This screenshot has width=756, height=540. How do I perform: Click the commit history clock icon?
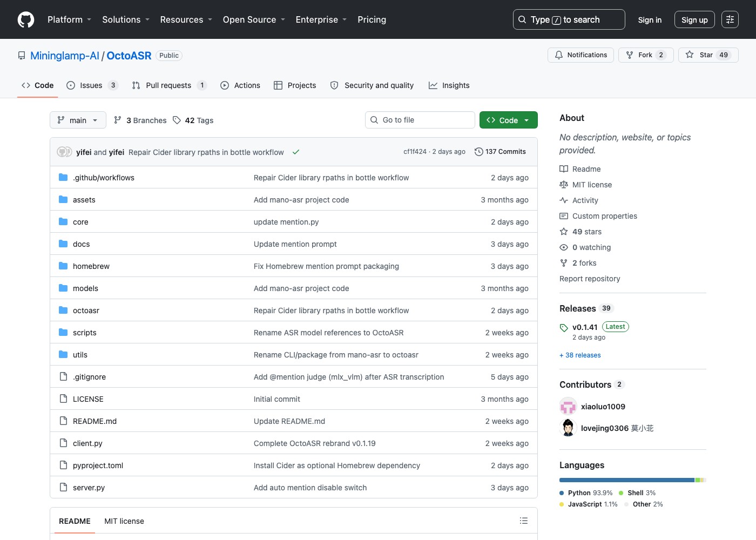(x=479, y=152)
